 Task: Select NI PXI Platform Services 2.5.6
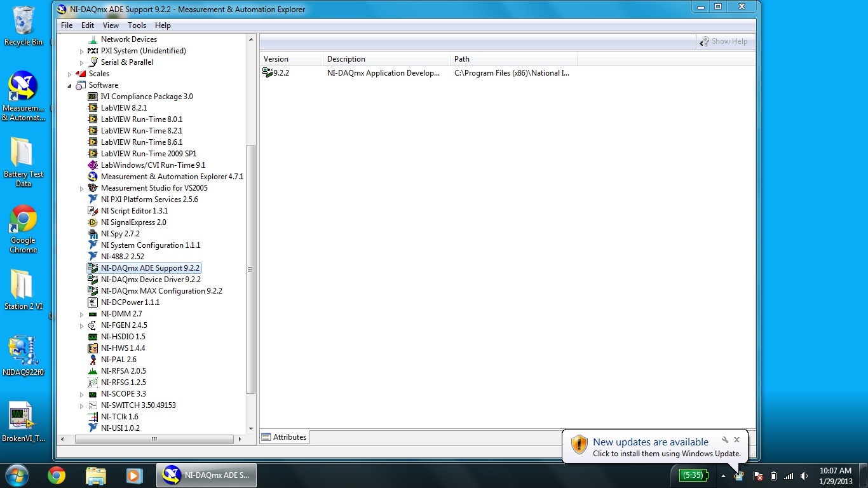(x=149, y=200)
